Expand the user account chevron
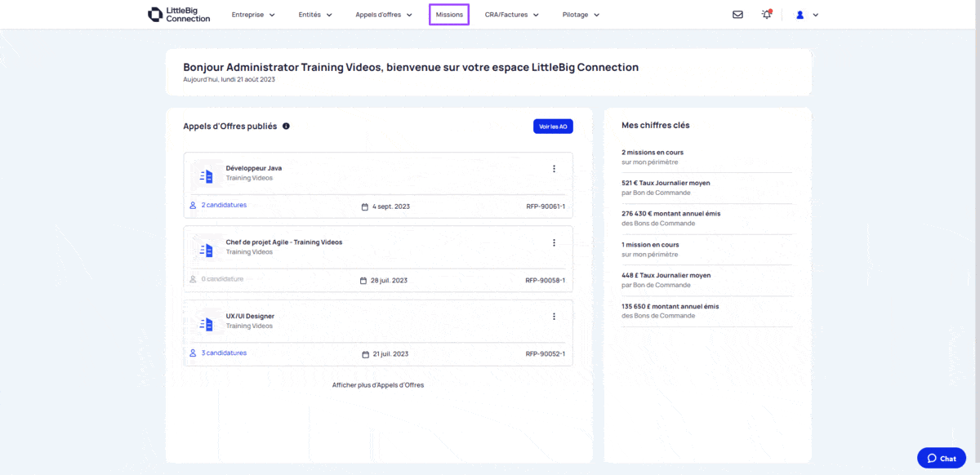 click(815, 15)
